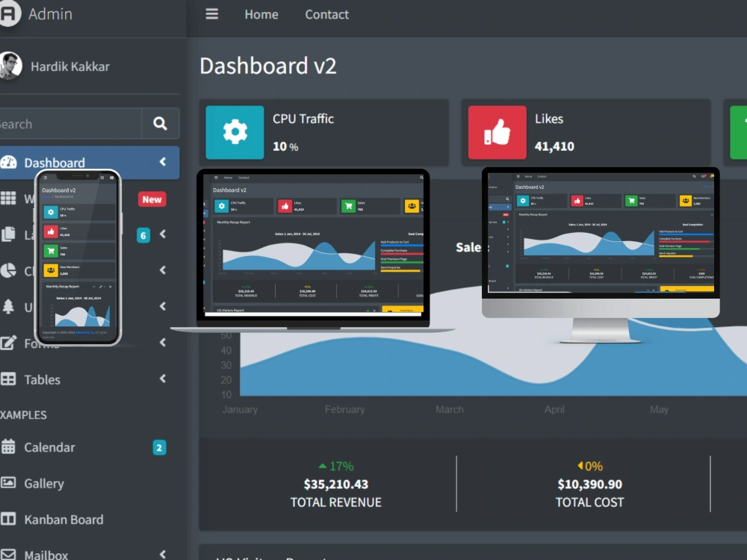Expand the Mailbox chevron arrow
Viewport: 747px width, 560px height.
pyautogui.click(x=163, y=554)
